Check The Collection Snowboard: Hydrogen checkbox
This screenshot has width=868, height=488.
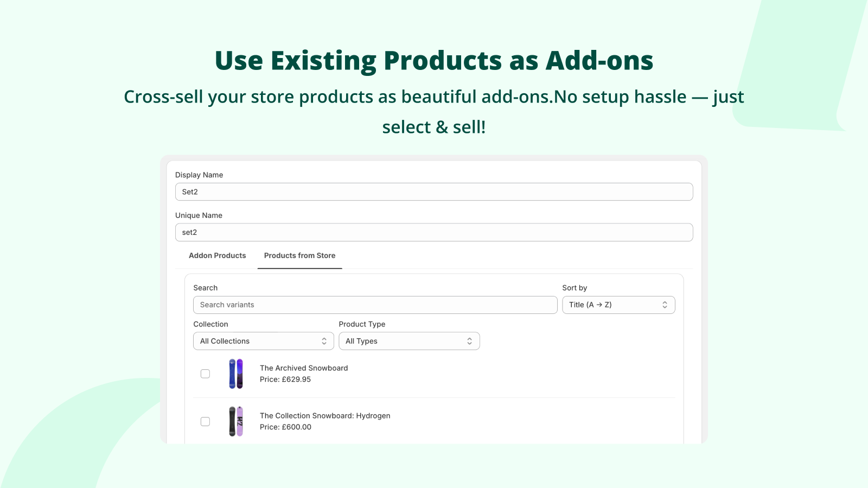coord(205,421)
